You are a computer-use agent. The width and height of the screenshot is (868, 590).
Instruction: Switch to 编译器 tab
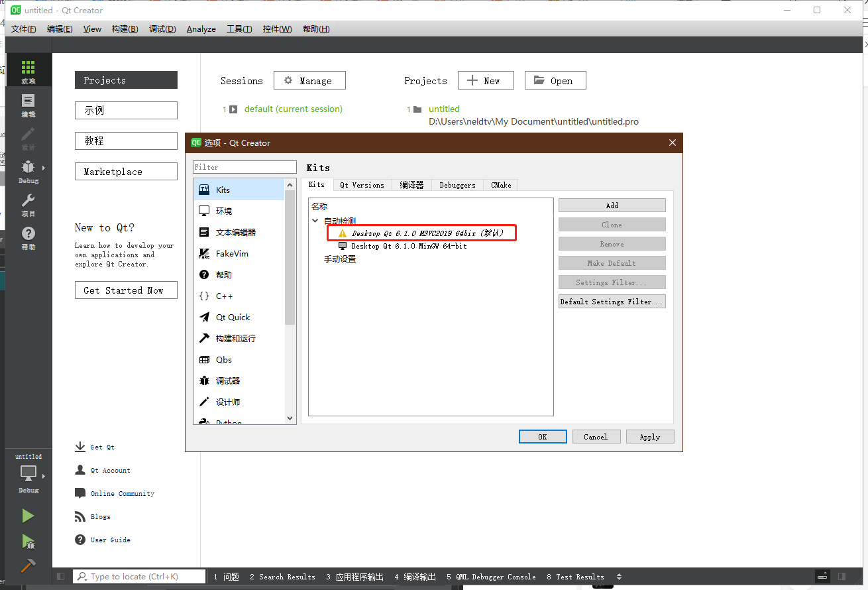point(411,185)
